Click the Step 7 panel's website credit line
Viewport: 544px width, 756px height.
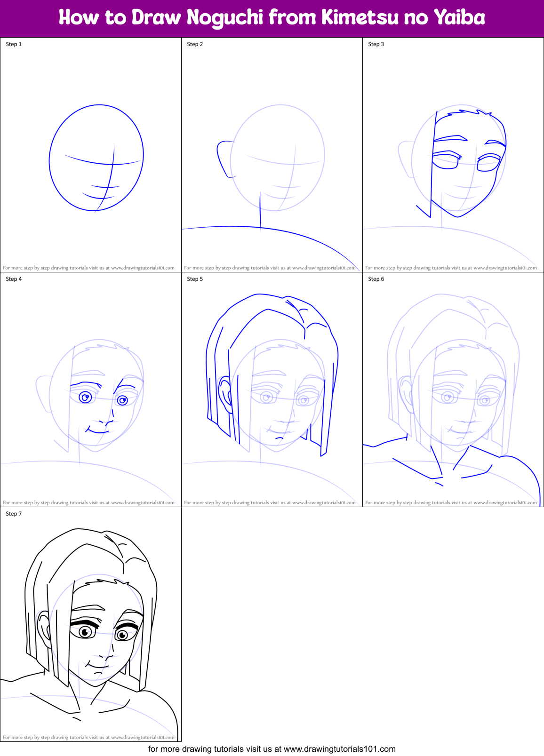tap(88, 737)
